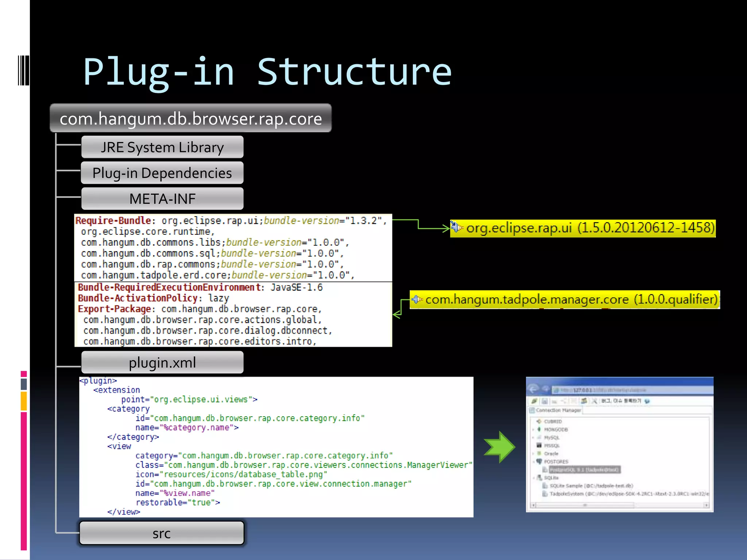Image resolution: width=747 pixels, height=560 pixels.
Task: Click the save disk icon in toolbar
Action: [x=545, y=401]
